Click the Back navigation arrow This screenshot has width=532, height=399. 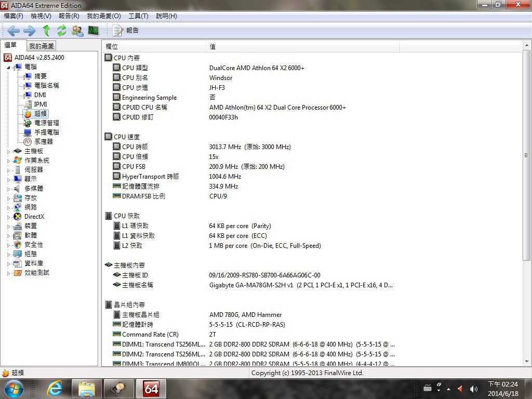(13, 31)
